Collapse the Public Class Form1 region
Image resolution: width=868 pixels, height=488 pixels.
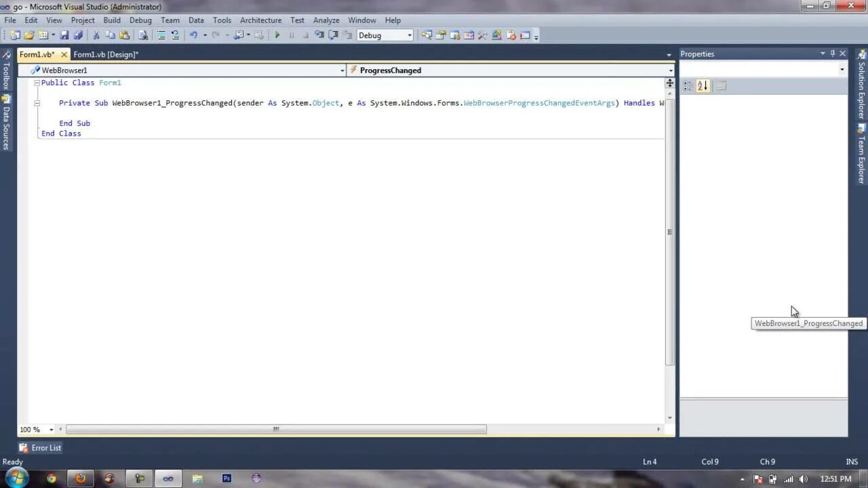click(x=37, y=82)
